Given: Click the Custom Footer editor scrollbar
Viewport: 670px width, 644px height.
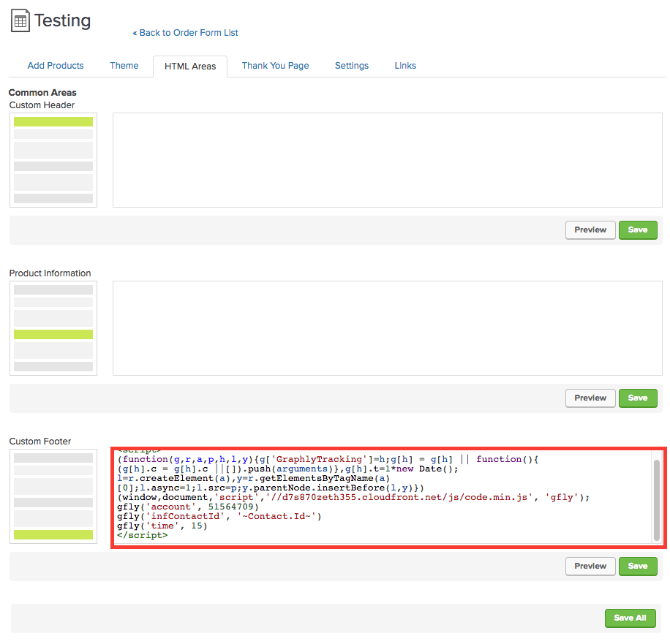Looking at the screenshot, I should [x=657, y=500].
